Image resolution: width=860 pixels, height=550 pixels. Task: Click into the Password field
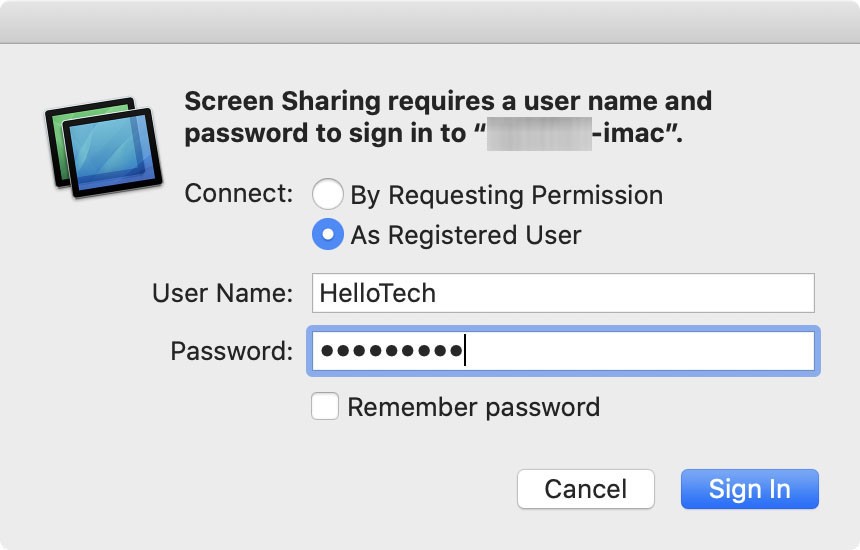(640, 351)
